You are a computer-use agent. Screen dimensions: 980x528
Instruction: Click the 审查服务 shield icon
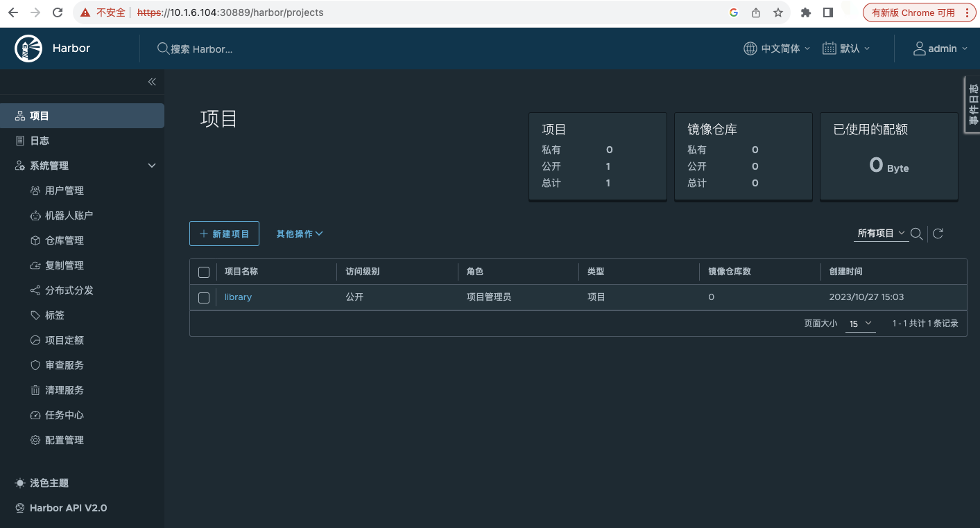click(x=35, y=365)
